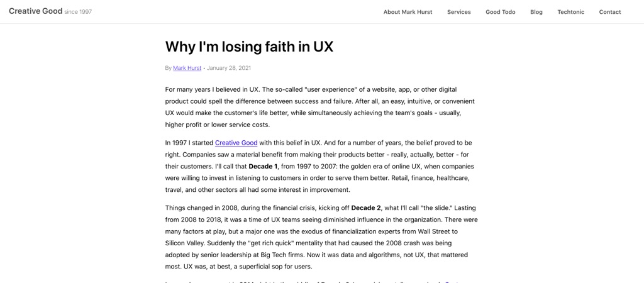The width and height of the screenshot is (644, 283).
Task: Click the Mark Hurst author byline link
Action: (x=187, y=68)
